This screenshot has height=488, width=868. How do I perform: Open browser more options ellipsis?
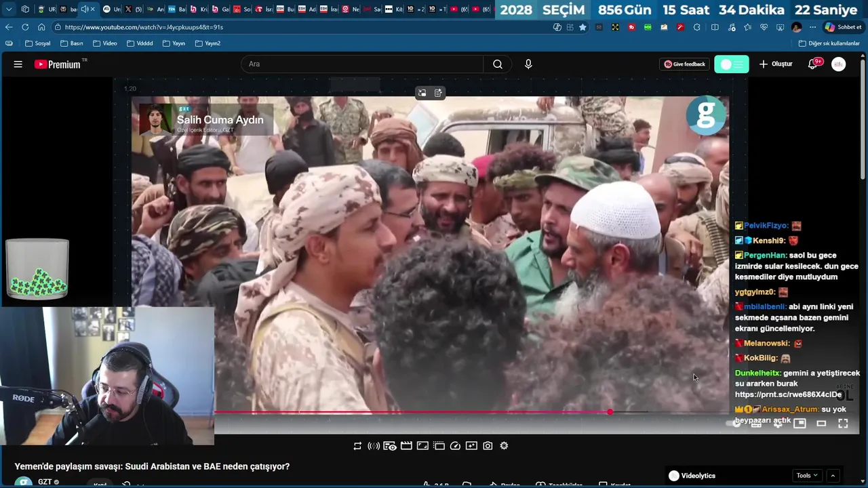tap(813, 27)
